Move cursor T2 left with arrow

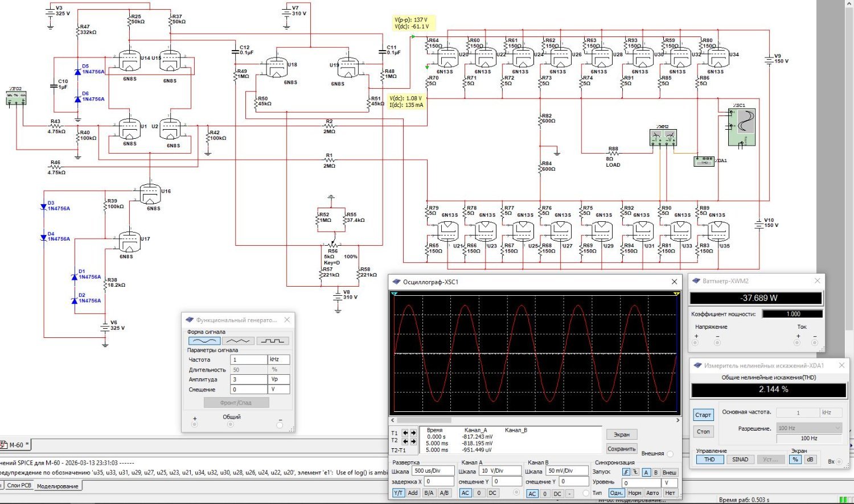[x=405, y=441]
